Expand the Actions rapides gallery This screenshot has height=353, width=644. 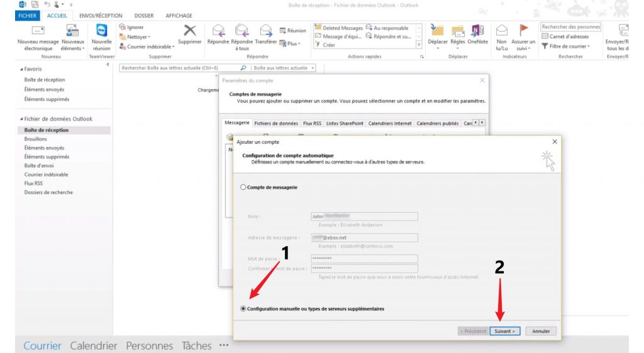[419, 45]
